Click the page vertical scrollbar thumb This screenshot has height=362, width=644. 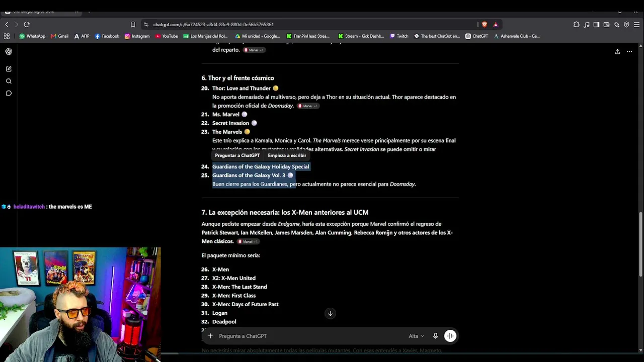[640, 244]
